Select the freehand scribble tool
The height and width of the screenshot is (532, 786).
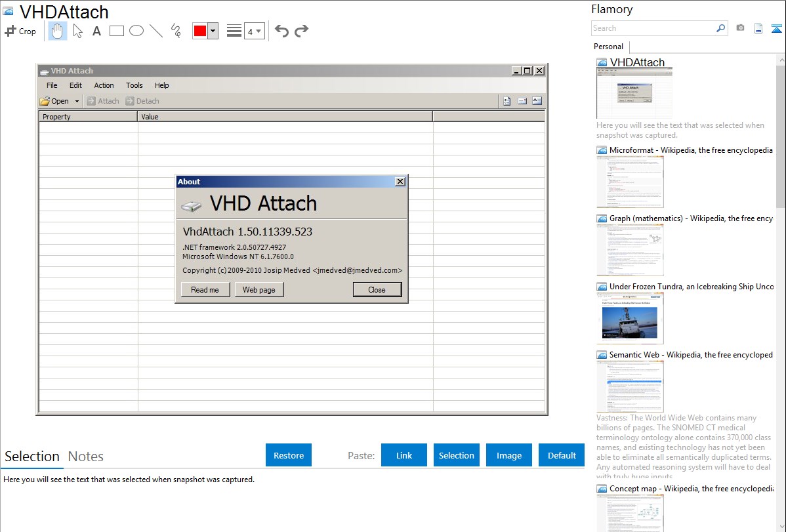click(x=176, y=31)
